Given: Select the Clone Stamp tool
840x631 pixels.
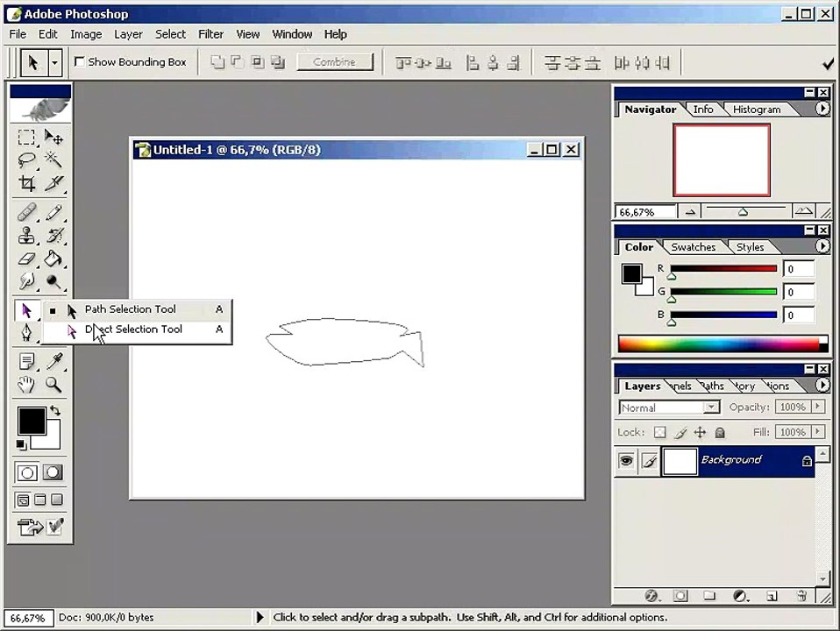Looking at the screenshot, I should point(26,236).
